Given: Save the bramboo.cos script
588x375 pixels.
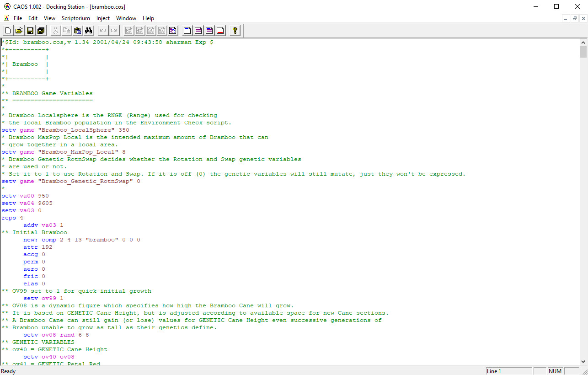Looking at the screenshot, I should tap(30, 30).
